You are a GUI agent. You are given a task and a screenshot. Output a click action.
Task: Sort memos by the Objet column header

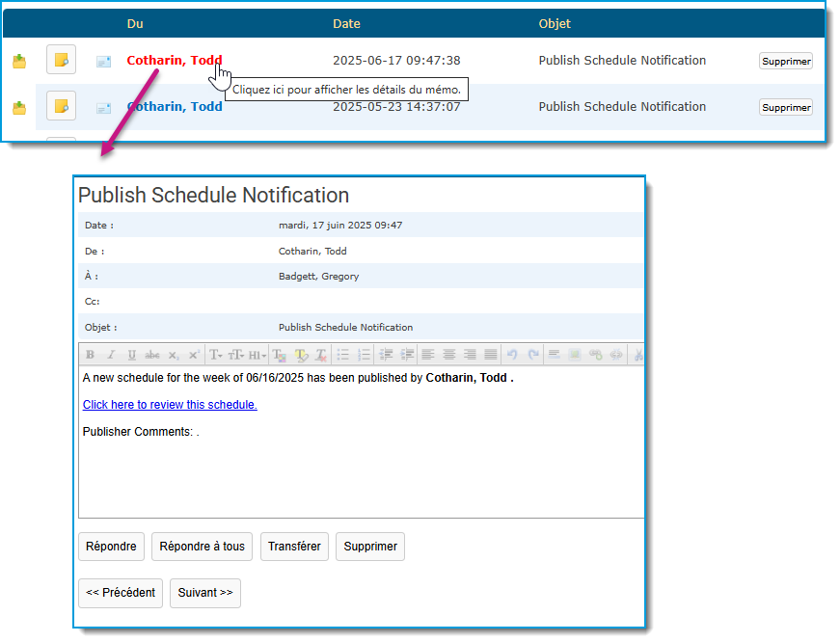(x=555, y=23)
